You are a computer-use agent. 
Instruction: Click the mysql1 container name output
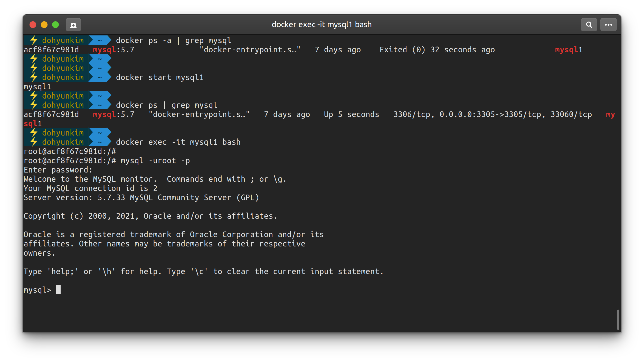[37, 87]
